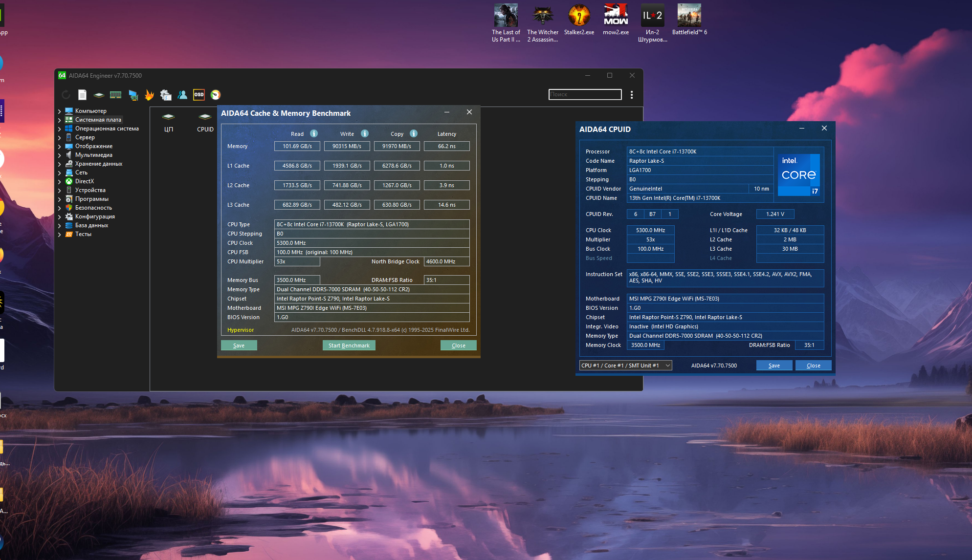Expand the Компьютер tree node

[60, 111]
